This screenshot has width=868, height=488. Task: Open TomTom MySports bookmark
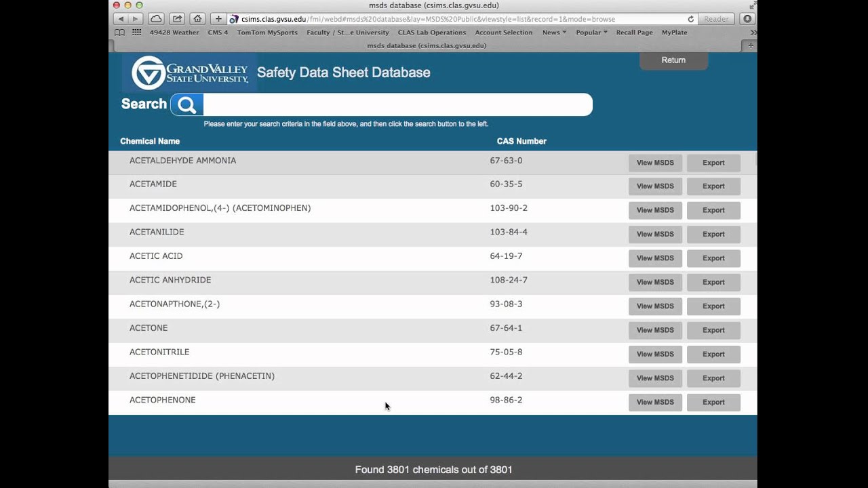click(x=267, y=33)
